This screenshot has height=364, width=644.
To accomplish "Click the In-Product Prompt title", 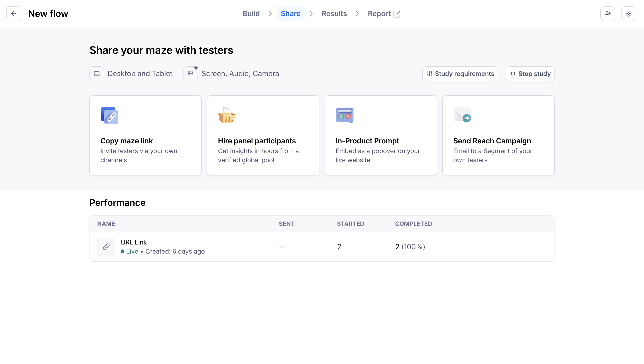I will click(367, 141).
